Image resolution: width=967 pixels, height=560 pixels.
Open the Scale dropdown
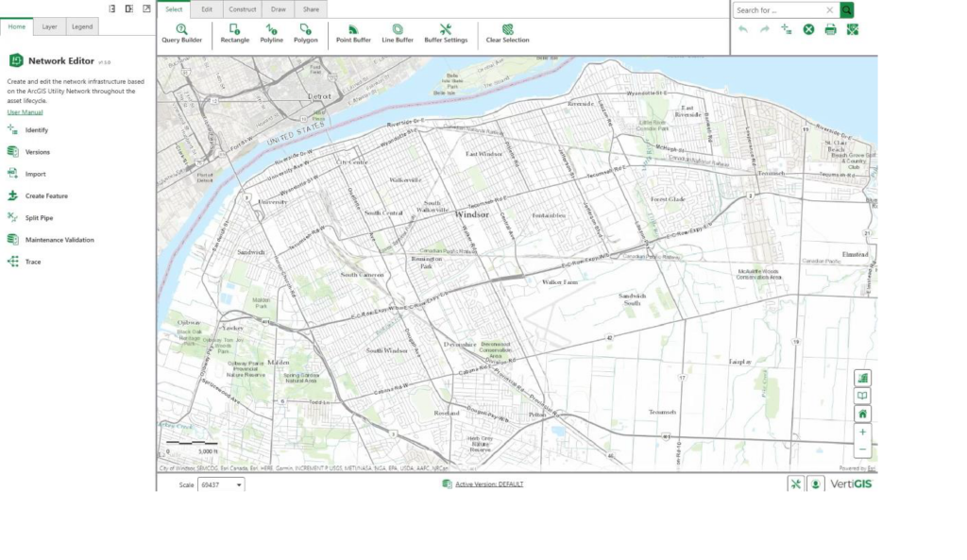click(221, 484)
